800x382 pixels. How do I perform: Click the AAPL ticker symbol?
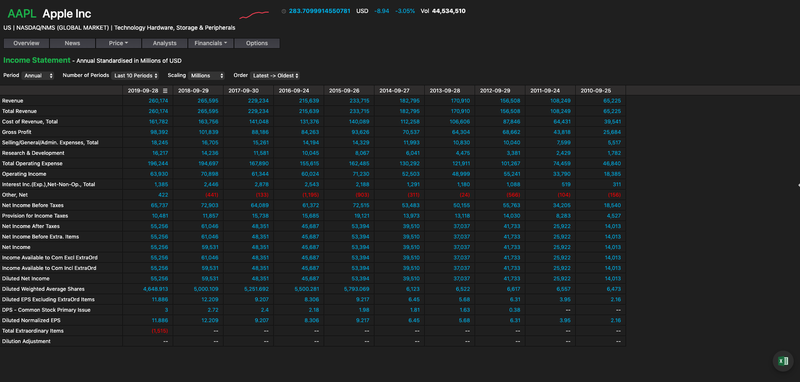pyautogui.click(x=21, y=14)
